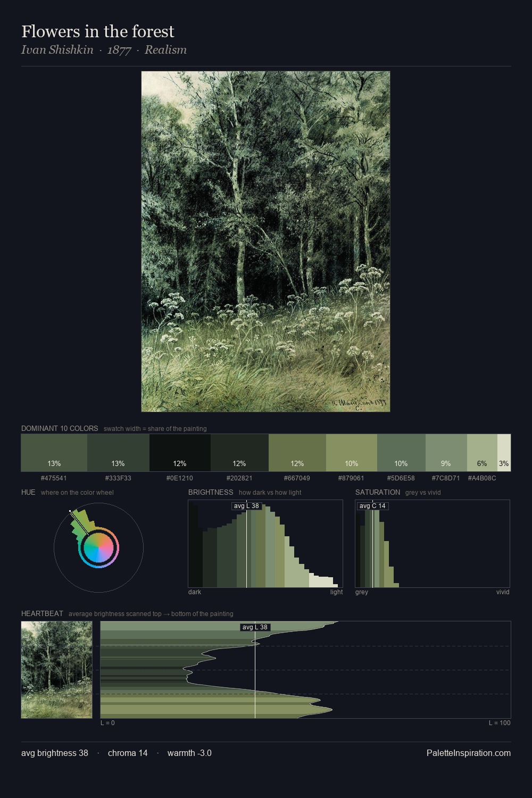Click the brightness histogram chart
Viewport: 532px width, 798px height.
click(x=265, y=544)
